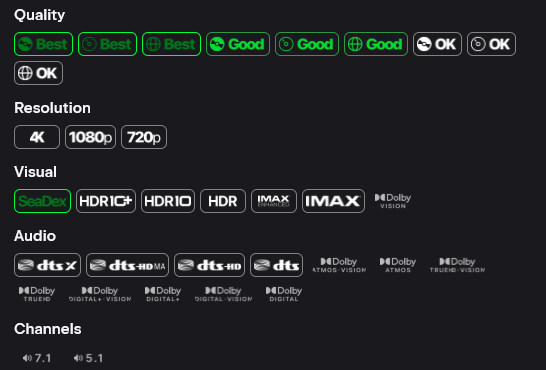Enable the 4K resolution filter

(x=37, y=137)
